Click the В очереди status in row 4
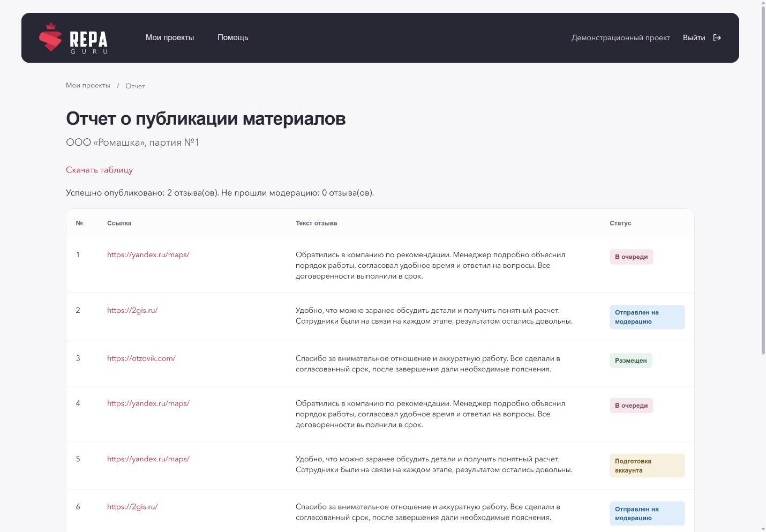 click(x=632, y=406)
